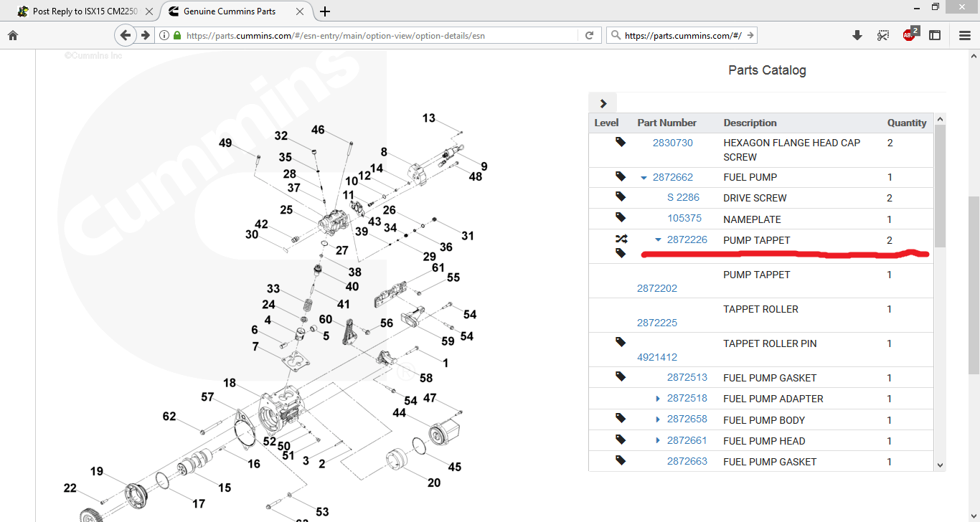Toggle the sidebar panel icon
The height and width of the screenshot is (522, 980).
[x=935, y=35]
